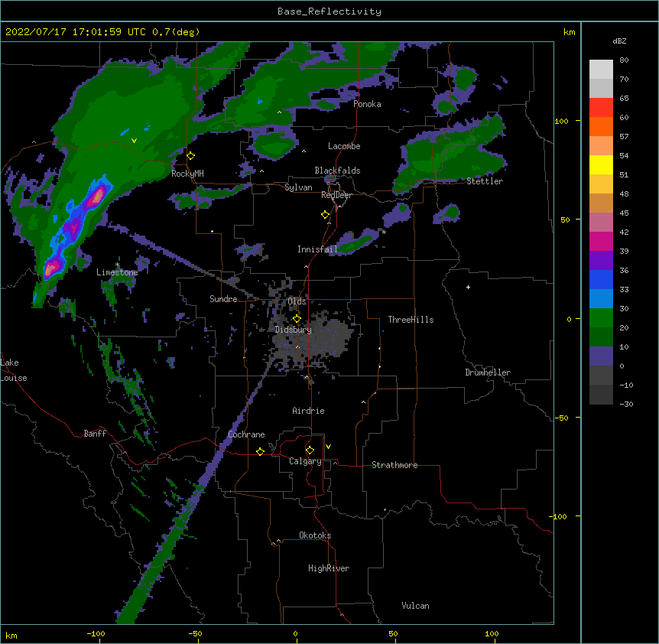
Task: Click the red 65-60 dBZ legend swatch
Action: 601,108
